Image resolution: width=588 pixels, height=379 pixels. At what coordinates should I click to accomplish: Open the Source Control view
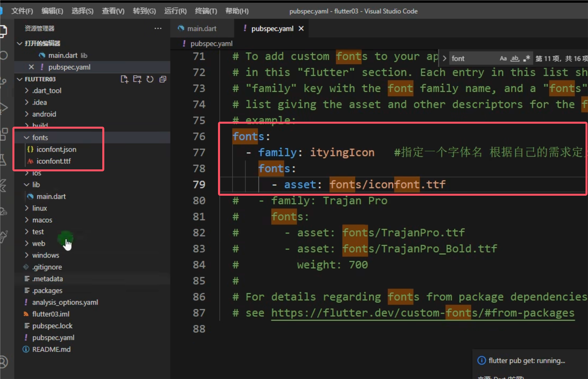pyautogui.click(x=3, y=81)
